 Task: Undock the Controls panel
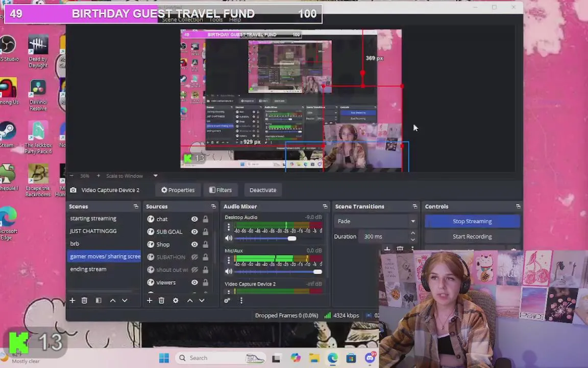[518, 206]
